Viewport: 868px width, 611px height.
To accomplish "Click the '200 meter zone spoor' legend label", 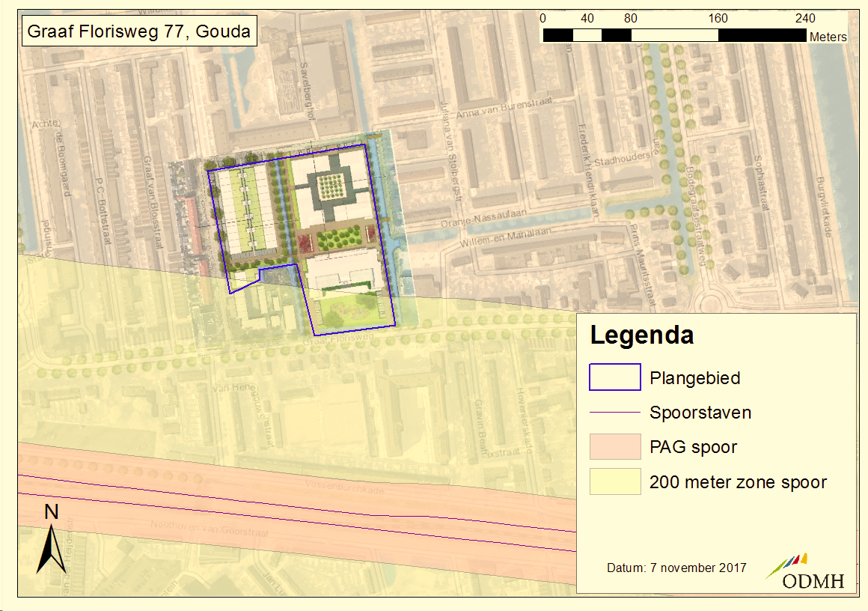I will [x=738, y=482].
